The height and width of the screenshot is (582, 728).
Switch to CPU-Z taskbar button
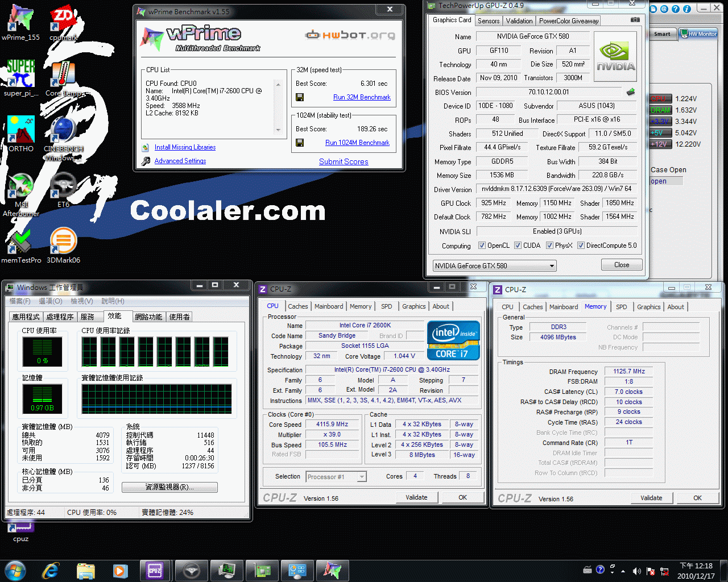[x=155, y=570]
